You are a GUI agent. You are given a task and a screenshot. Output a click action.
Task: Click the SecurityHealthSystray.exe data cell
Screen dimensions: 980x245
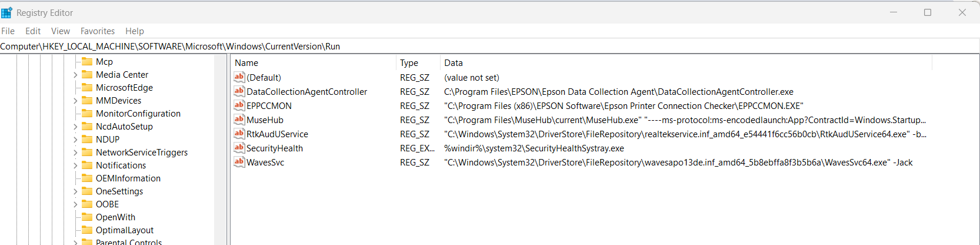(x=534, y=148)
